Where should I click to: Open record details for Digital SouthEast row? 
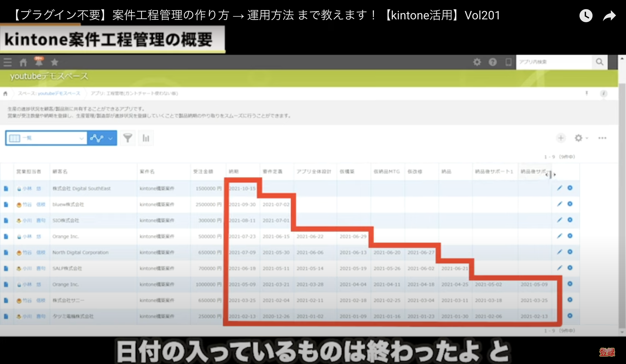6,188
